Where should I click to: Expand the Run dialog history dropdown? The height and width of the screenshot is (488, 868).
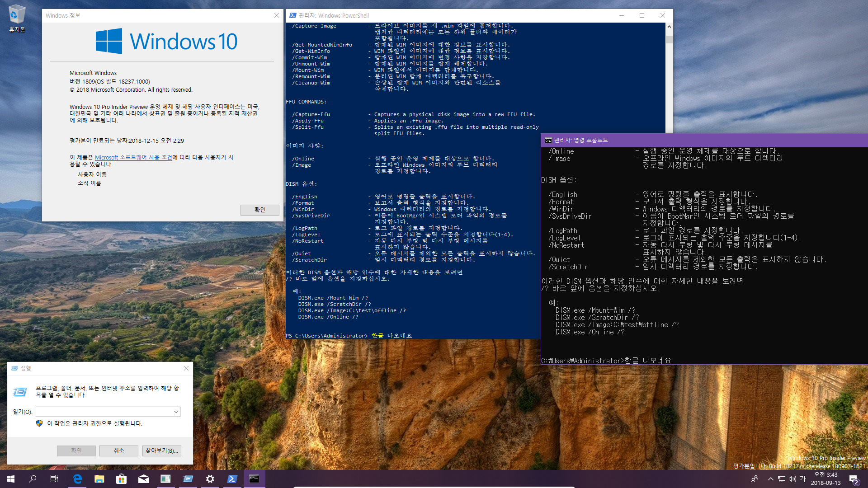(x=176, y=412)
